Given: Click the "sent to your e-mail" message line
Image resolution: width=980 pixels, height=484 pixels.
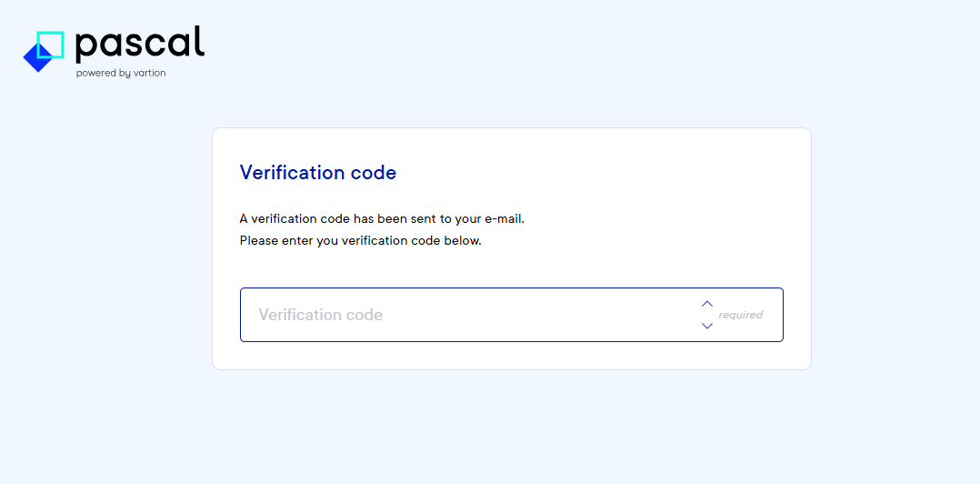Looking at the screenshot, I should pos(382,218).
